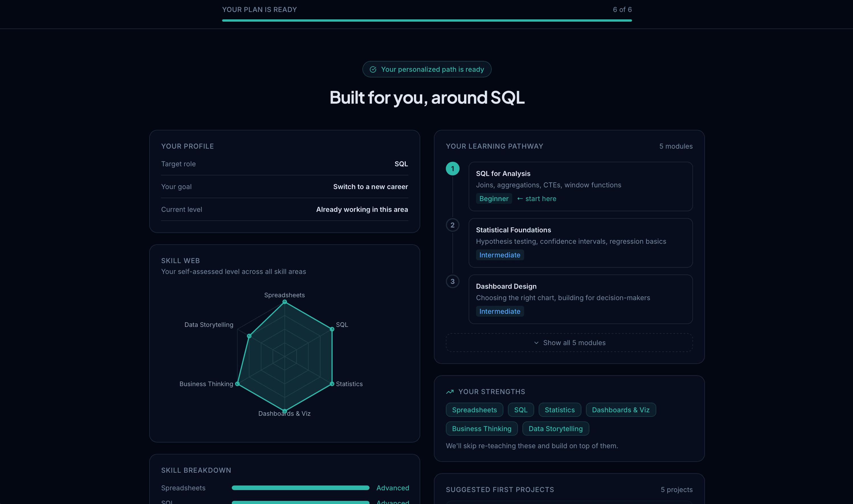
Task: Select step 2 circle in learning pathway
Action: point(452,225)
